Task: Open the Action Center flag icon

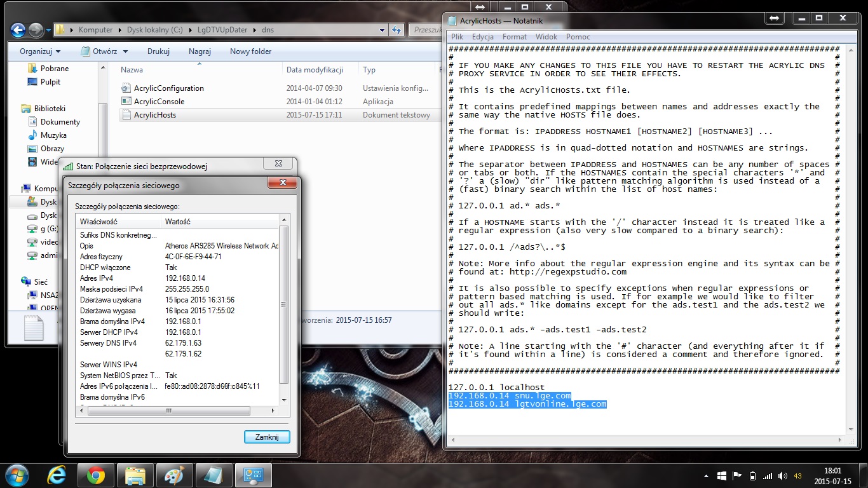Action: click(737, 476)
